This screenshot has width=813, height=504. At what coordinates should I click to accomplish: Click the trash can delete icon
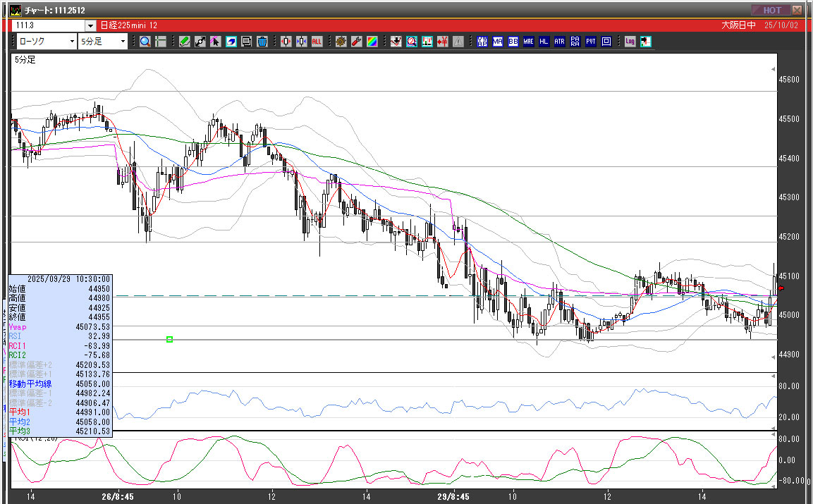coord(262,42)
